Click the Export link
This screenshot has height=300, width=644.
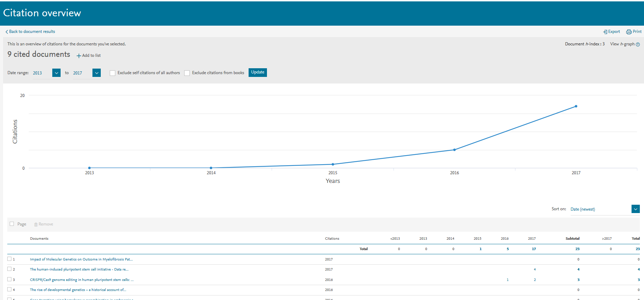(614, 32)
